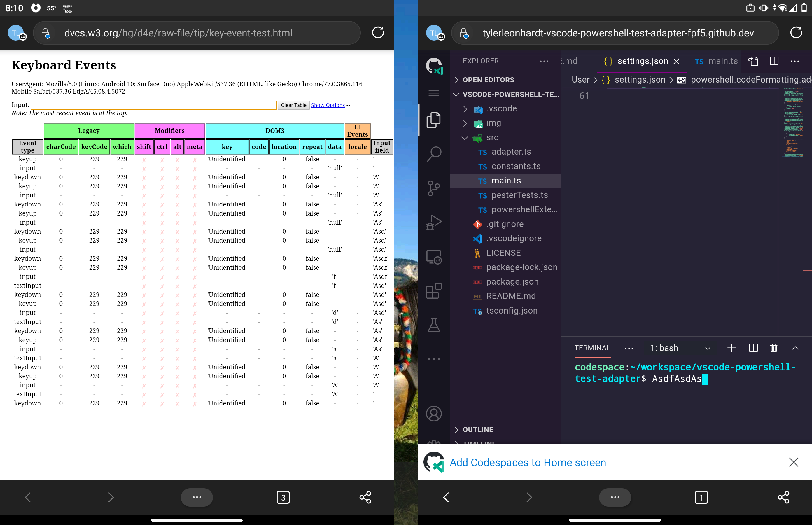
Task: Click the Open Settings UI icon in editor toolbar
Action: tap(753, 61)
